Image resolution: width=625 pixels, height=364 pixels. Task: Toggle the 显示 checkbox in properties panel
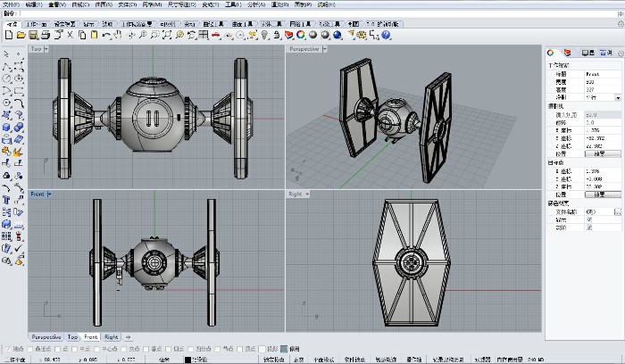coord(589,219)
